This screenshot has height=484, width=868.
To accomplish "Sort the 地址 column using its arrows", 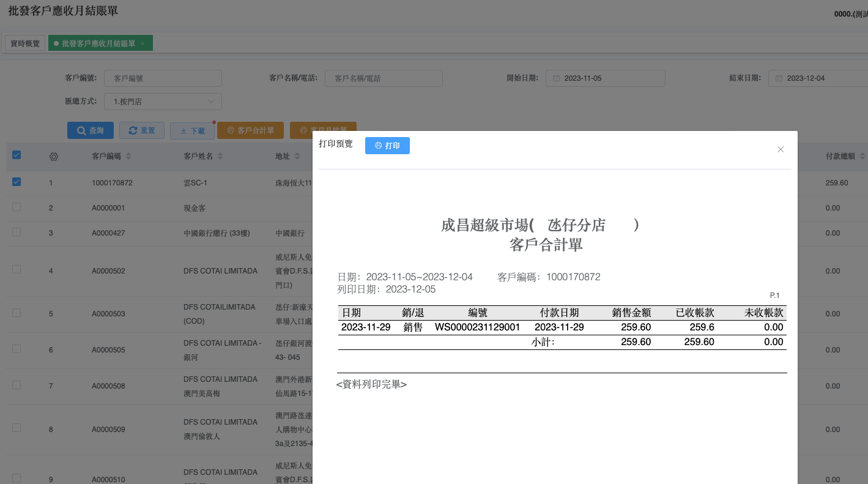I will click(x=297, y=157).
